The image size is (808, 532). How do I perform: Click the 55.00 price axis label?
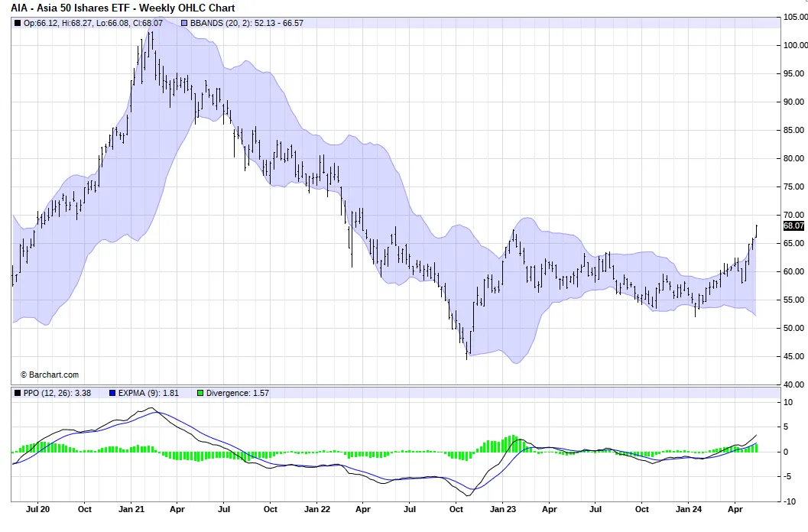793,300
